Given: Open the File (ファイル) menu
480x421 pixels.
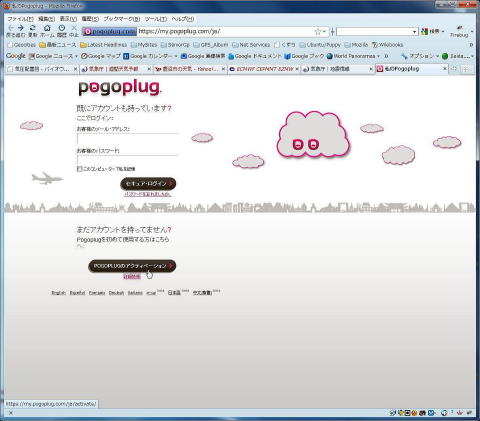Looking at the screenshot, I should (x=20, y=19).
